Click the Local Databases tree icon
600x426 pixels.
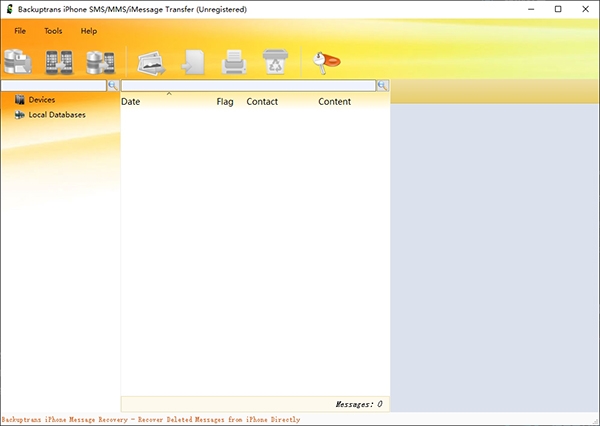tap(20, 115)
